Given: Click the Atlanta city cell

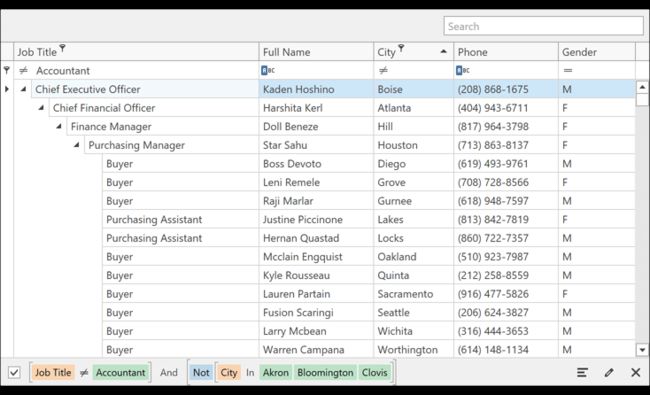Looking at the screenshot, I should [x=414, y=108].
